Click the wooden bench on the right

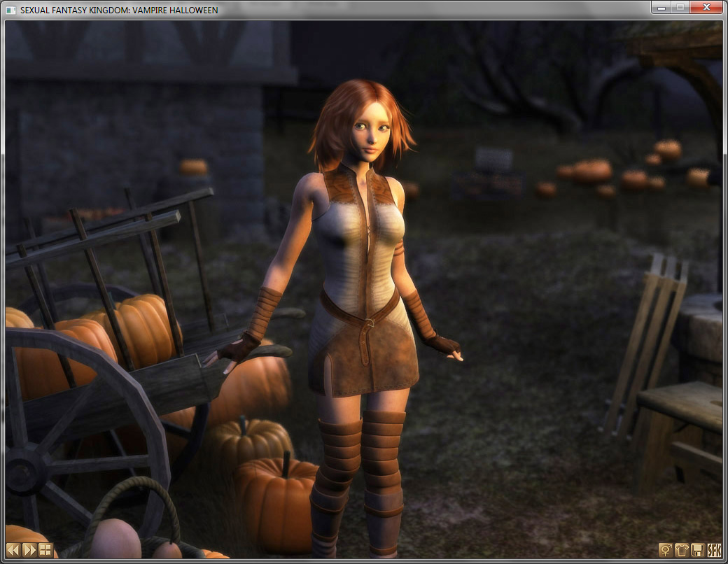[679, 406]
